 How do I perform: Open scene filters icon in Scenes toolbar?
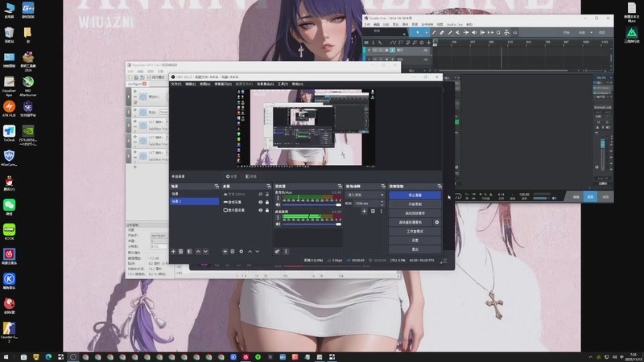pyautogui.click(x=189, y=251)
